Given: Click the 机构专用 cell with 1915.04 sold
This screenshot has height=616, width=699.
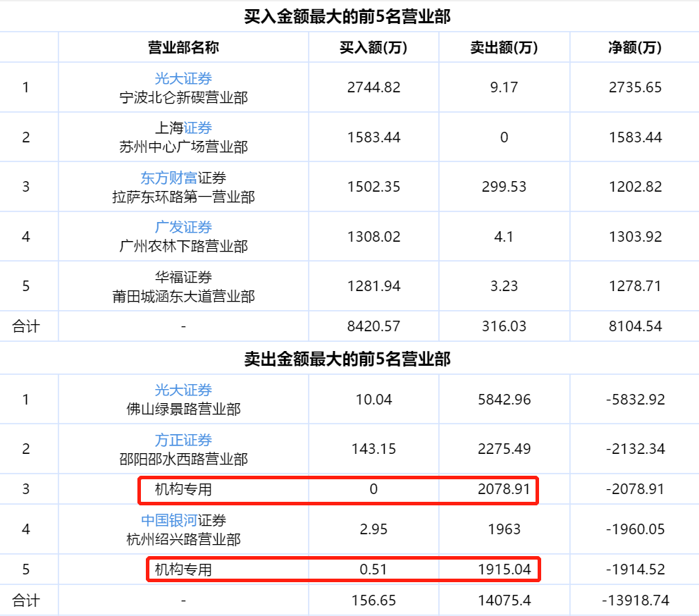Looking at the screenshot, I should click(x=183, y=569).
